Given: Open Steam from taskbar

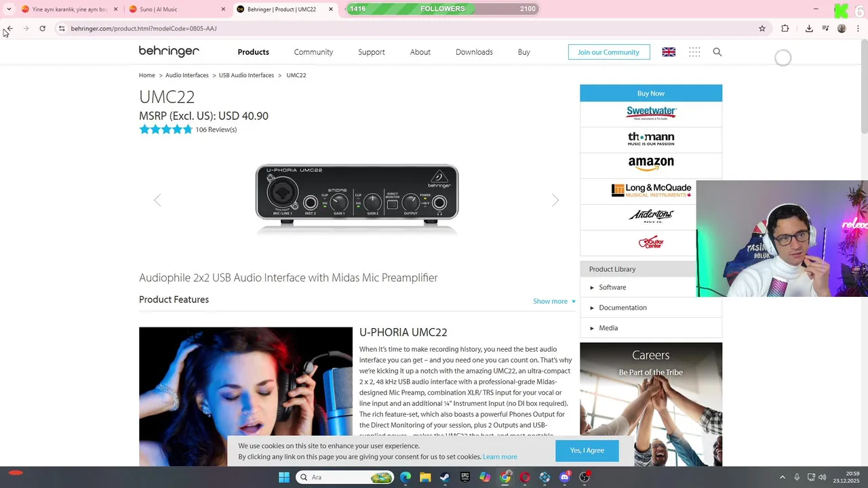Looking at the screenshot, I should click(x=445, y=477).
